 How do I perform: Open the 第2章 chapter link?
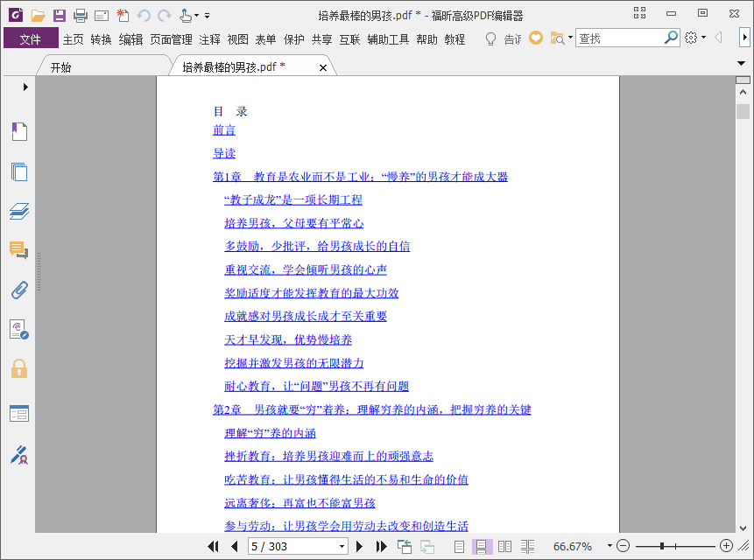pos(371,409)
